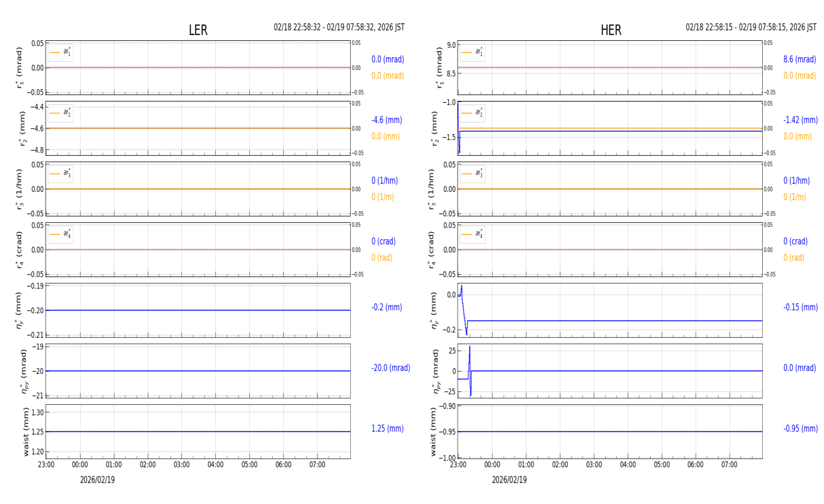Click the LER r2* (mm) y-axis label
824x504 pixels.
pos(23,128)
